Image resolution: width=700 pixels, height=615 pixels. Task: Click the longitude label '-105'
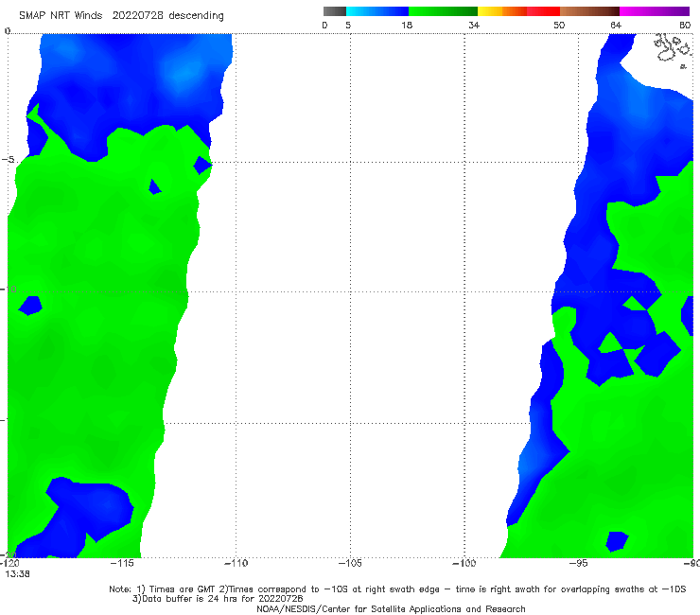pos(350,563)
